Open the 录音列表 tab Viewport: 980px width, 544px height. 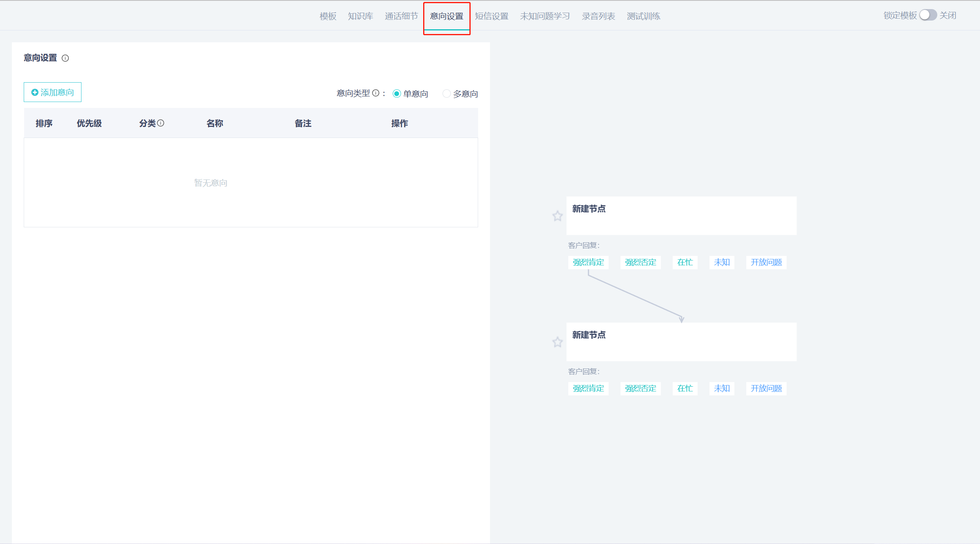pyautogui.click(x=598, y=16)
